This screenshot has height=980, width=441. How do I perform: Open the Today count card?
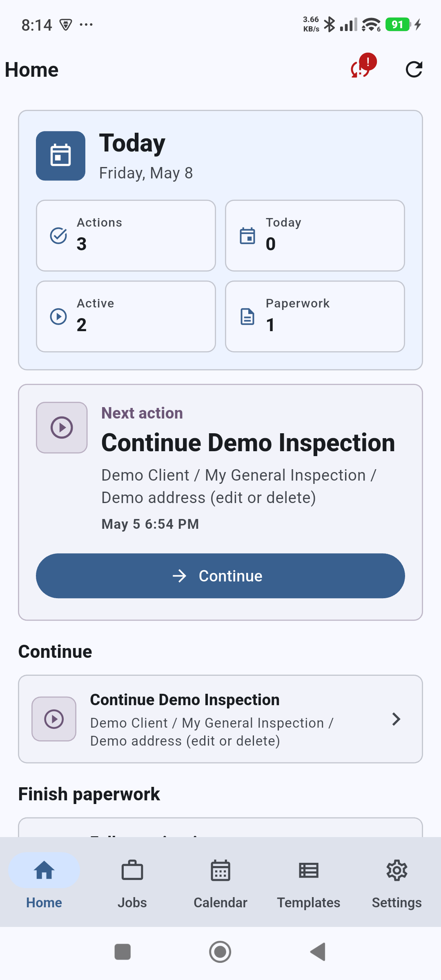(315, 236)
